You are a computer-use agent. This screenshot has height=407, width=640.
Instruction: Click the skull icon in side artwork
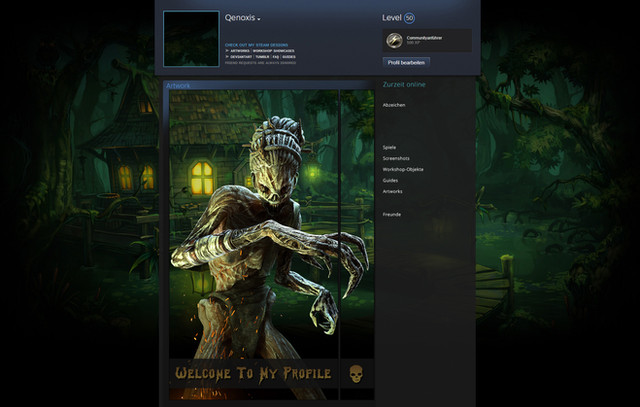tap(356, 374)
